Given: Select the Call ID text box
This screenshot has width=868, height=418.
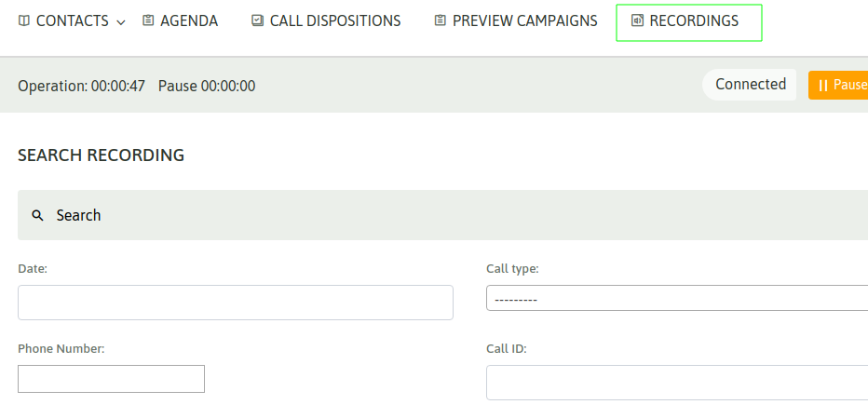Looking at the screenshot, I should pyautogui.click(x=676, y=382).
